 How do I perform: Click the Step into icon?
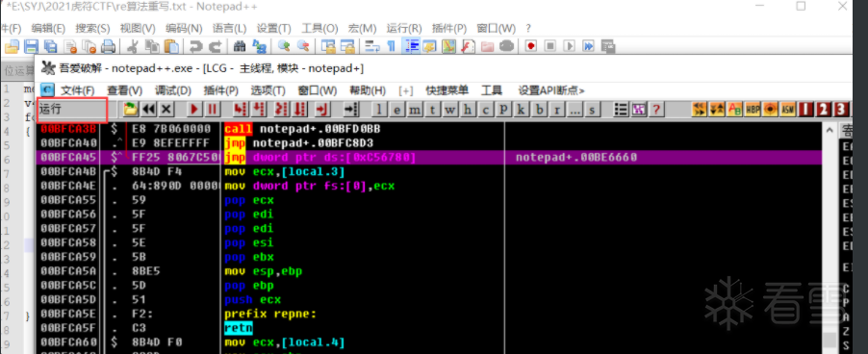241,110
